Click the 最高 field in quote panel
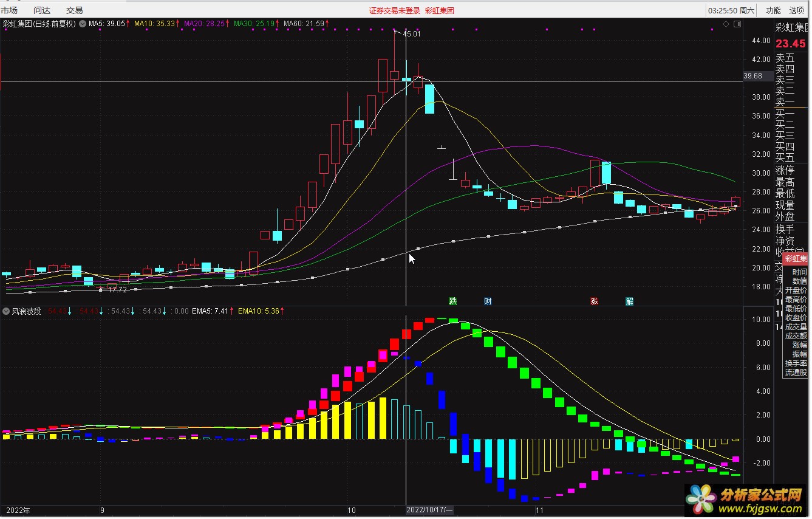This screenshot has width=812, height=519. pos(785,182)
